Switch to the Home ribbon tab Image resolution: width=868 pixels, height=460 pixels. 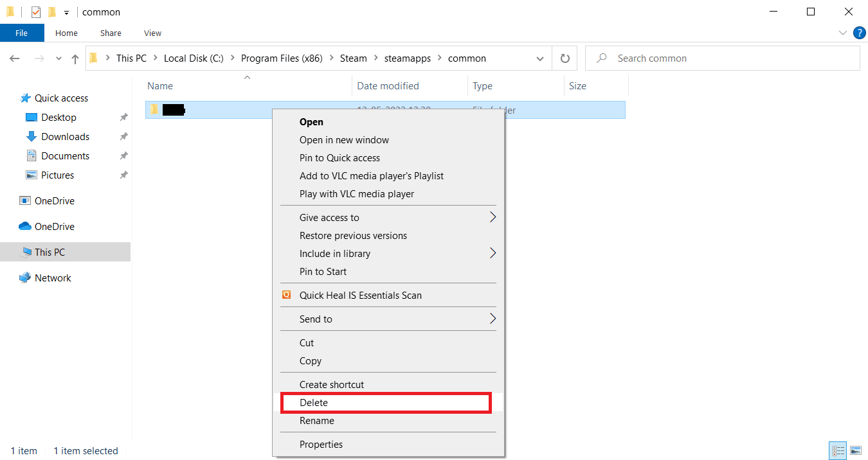(66, 33)
